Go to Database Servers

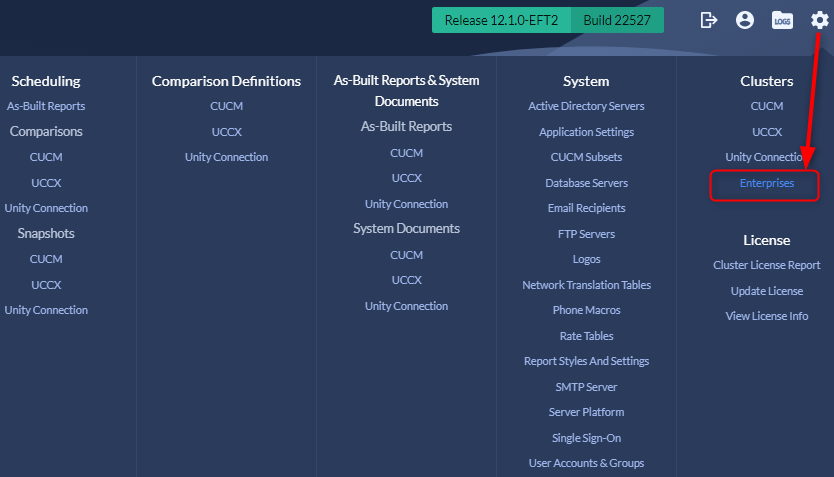click(586, 183)
